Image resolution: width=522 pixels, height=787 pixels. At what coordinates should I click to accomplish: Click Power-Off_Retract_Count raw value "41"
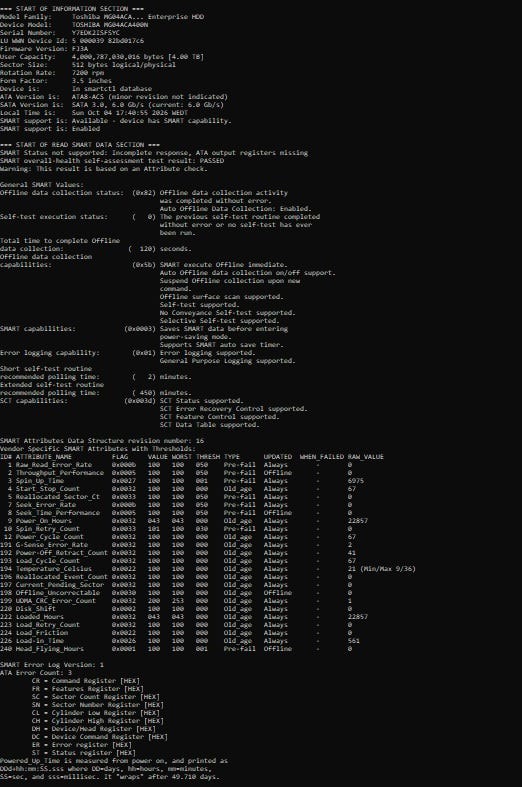pos(352,553)
